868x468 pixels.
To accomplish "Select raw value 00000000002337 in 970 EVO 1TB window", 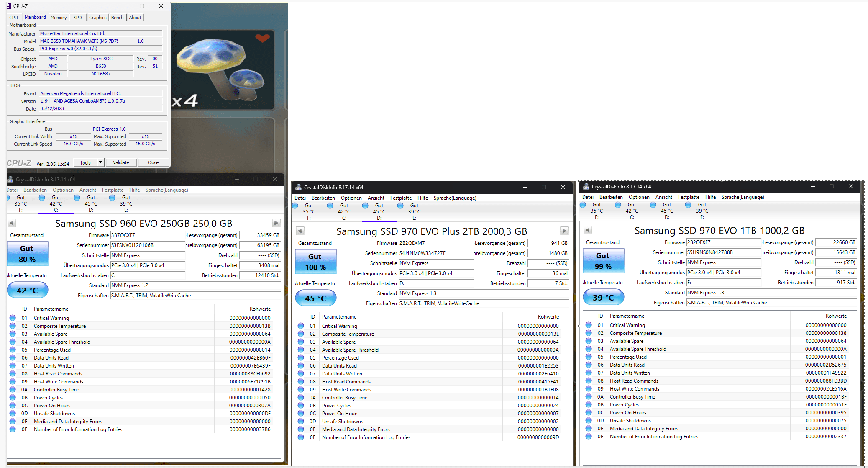I will click(x=826, y=437).
